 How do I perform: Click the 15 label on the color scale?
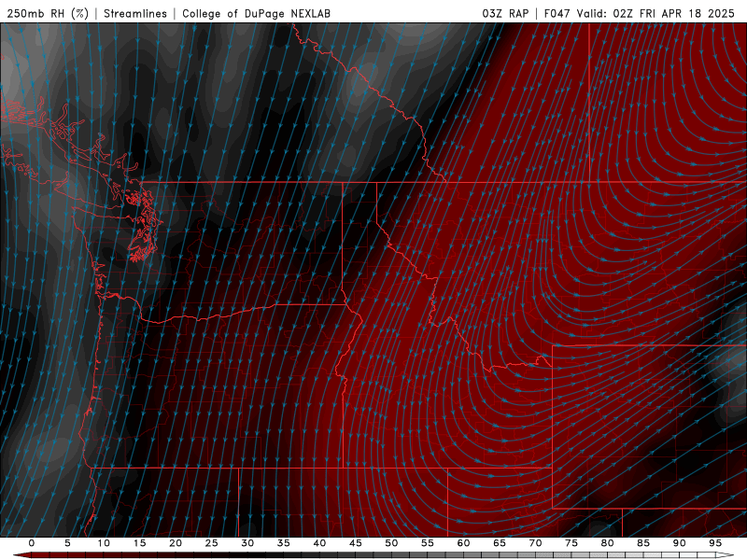[139, 543]
